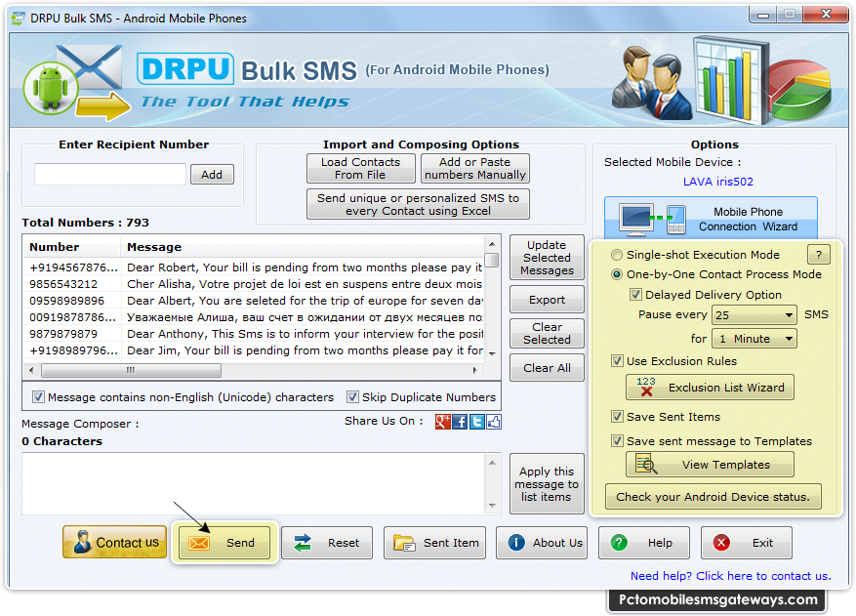Select the 'Dear Robert' message row
Screen dimensions: 856x616
pyautogui.click(x=254, y=267)
